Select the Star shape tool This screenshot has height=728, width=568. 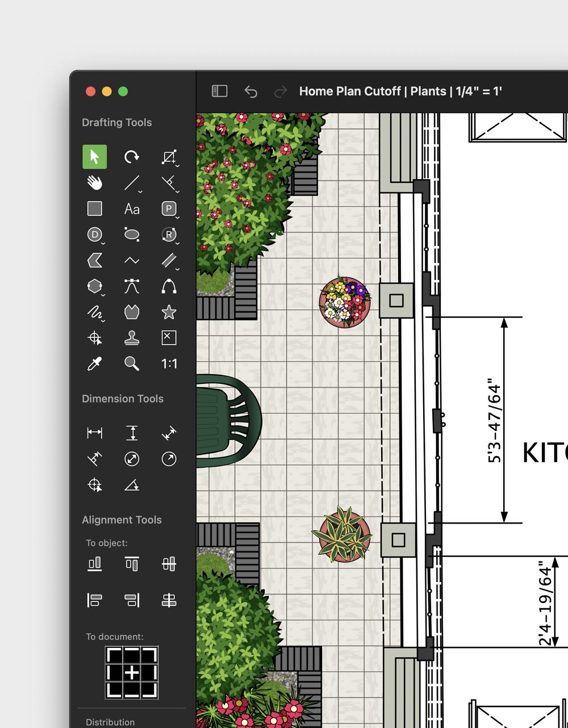(x=169, y=312)
